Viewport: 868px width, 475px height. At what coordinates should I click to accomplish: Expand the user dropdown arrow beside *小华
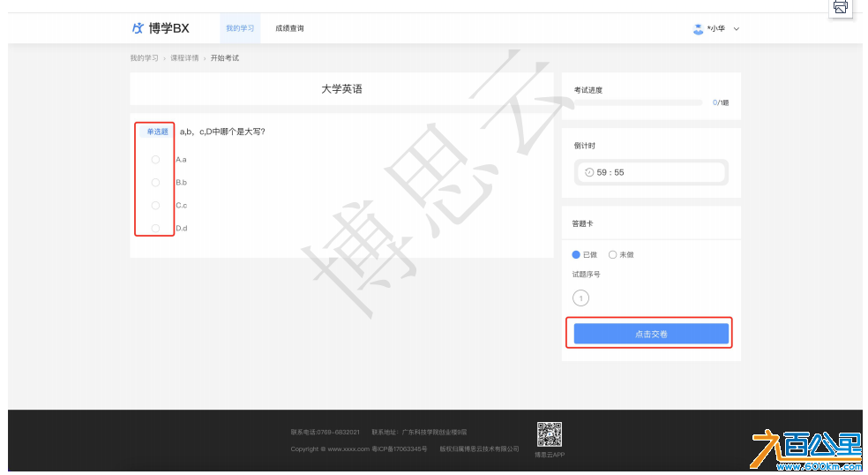tap(737, 29)
